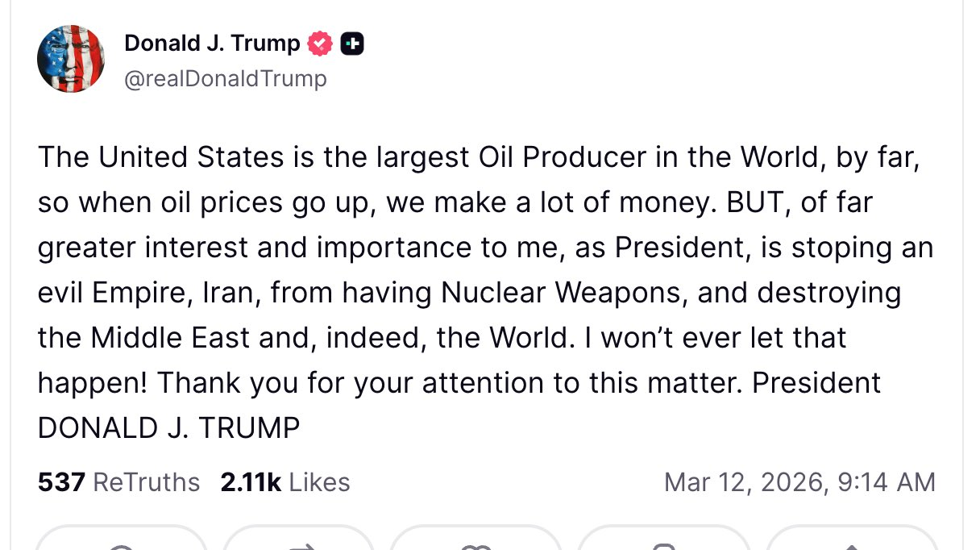This screenshot has width=980, height=550.
Task: Visit the @realDonaldTrump handle link
Action: pos(226,79)
